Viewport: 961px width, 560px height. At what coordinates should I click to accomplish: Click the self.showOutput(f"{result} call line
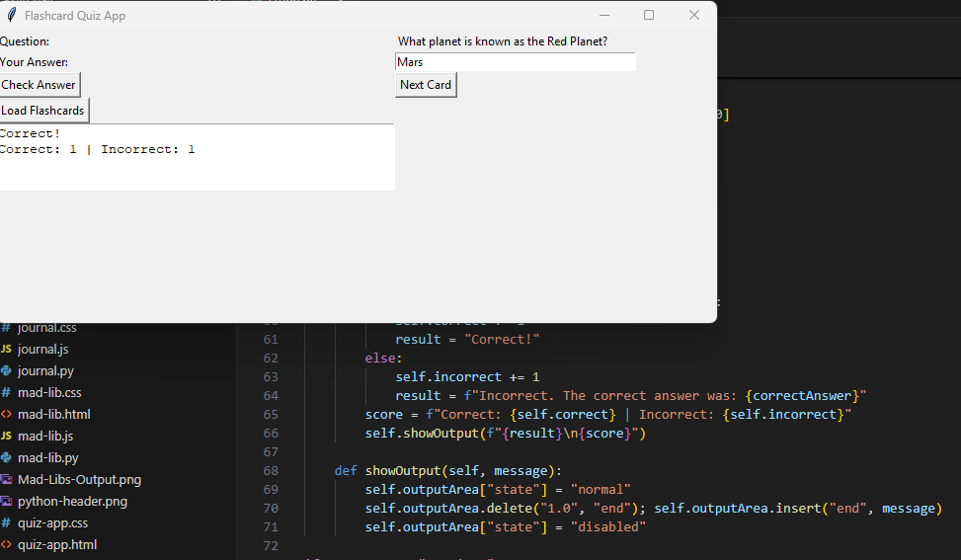tap(506, 434)
